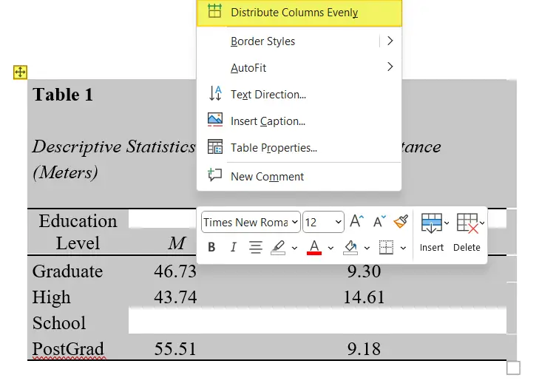This screenshot has width=539, height=392.
Task: Click the cell value 14.61
Action: 364,297
